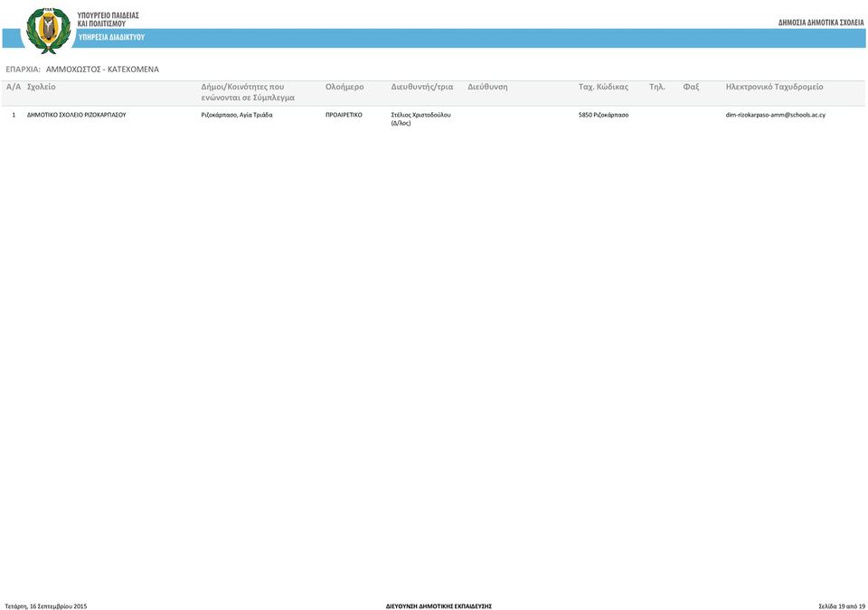The height and width of the screenshot is (610, 868).
Task: Click the ΕΠΑΡΧΙΑ: label
Action: pyautogui.click(x=24, y=70)
